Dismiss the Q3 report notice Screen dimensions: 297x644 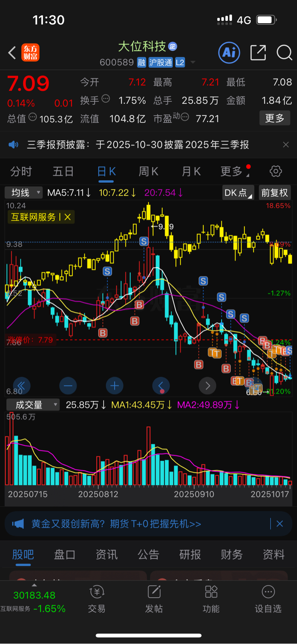(x=286, y=144)
